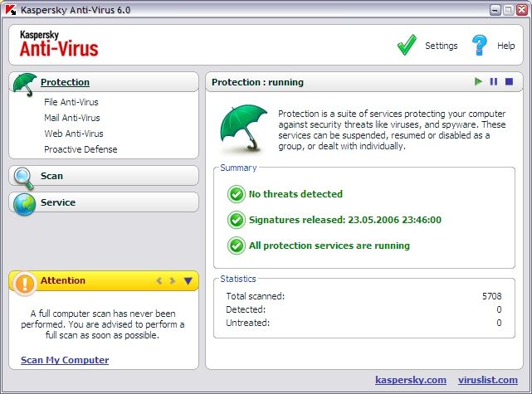This screenshot has width=532, height=394.
Task: Open the Help text link
Action: tap(506, 46)
